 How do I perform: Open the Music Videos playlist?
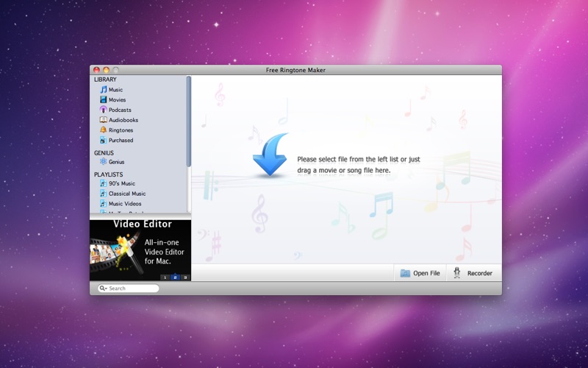pyautogui.click(x=124, y=204)
